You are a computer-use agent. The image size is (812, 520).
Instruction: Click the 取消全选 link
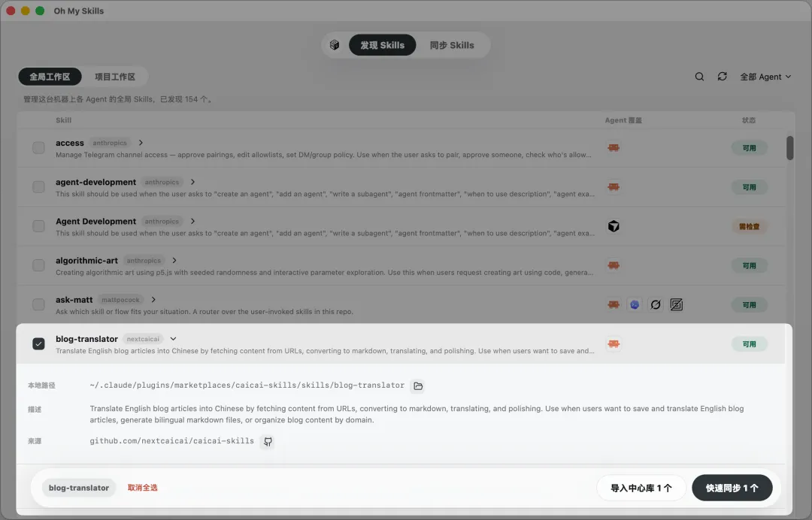click(142, 488)
